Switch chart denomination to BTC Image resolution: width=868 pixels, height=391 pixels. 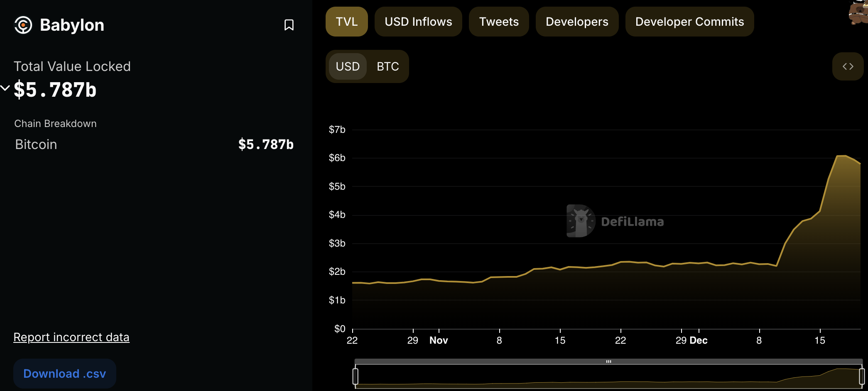(x=387, y=66)
